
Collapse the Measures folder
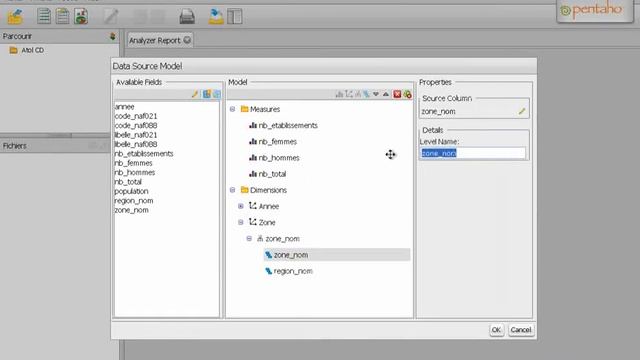click(x=232, y=109)
